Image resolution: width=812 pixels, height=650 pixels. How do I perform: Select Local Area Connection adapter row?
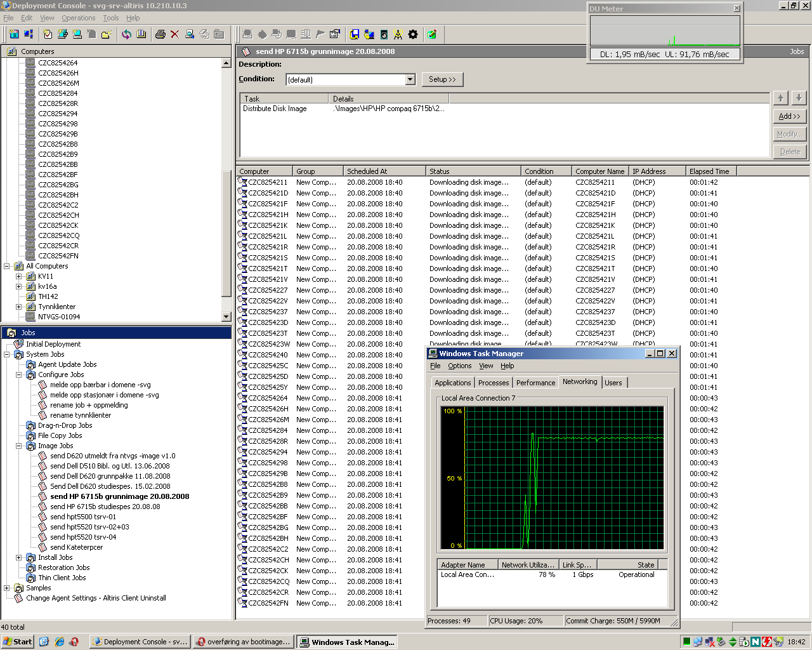pyautogui.click(x=552, y=574)
